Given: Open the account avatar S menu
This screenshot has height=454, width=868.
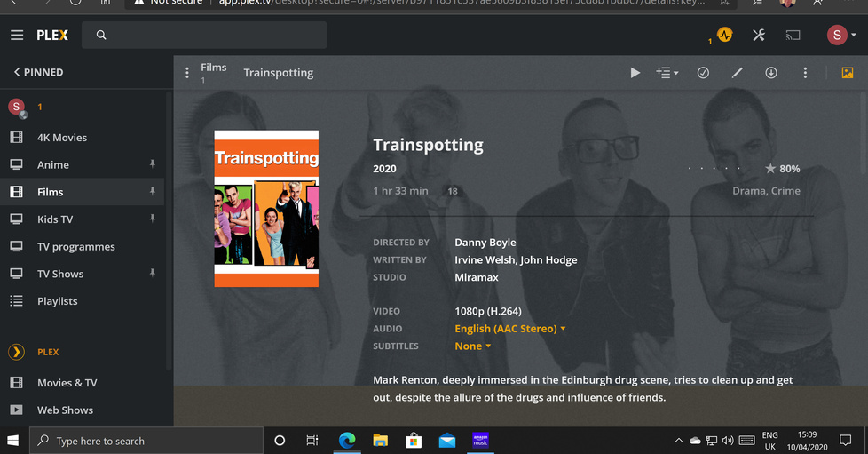Looking at the screenshot, I should coord(841,35).
